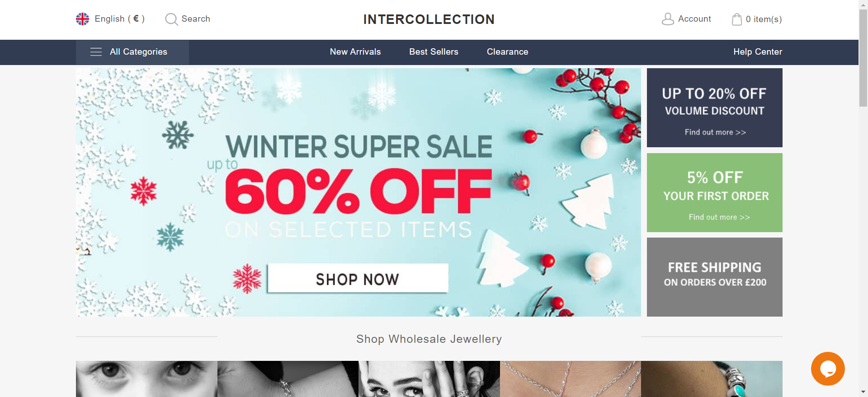Click the scrollbar down arrow
This screenshot has height=397, width=868.
[x=863, y=392]
